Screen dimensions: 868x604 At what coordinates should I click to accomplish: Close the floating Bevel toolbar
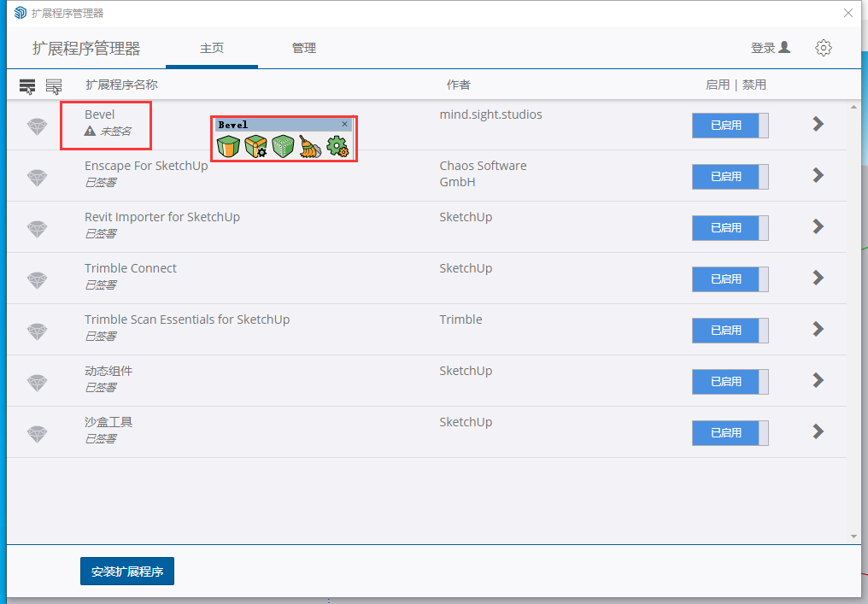tap(344, 124)
